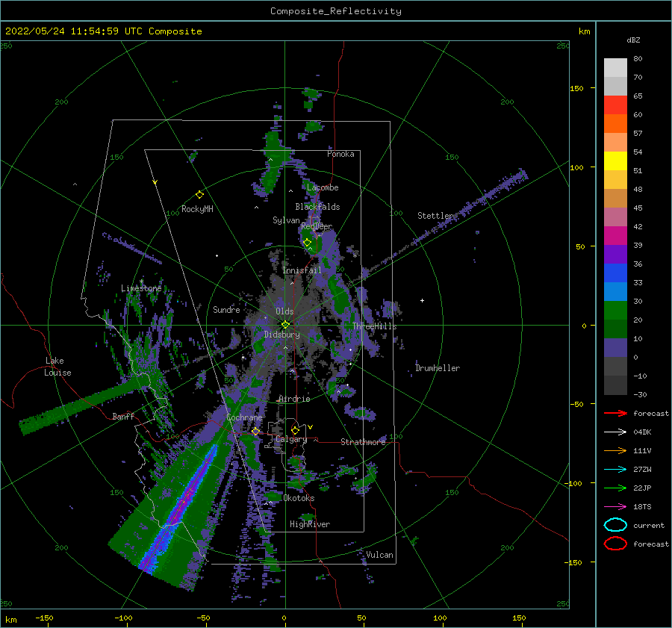672x628 pixels.
Task: Click the Limestone label
Action: tap(141, 288)
